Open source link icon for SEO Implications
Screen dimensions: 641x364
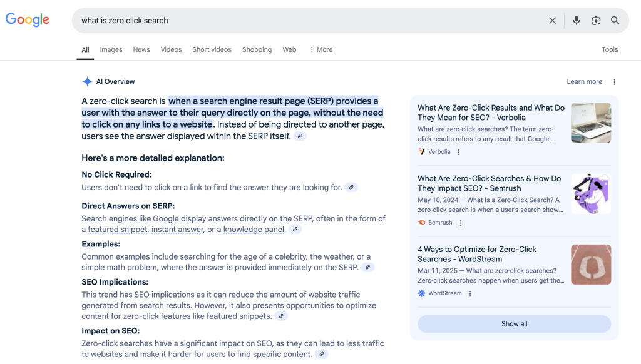[281, 316]
